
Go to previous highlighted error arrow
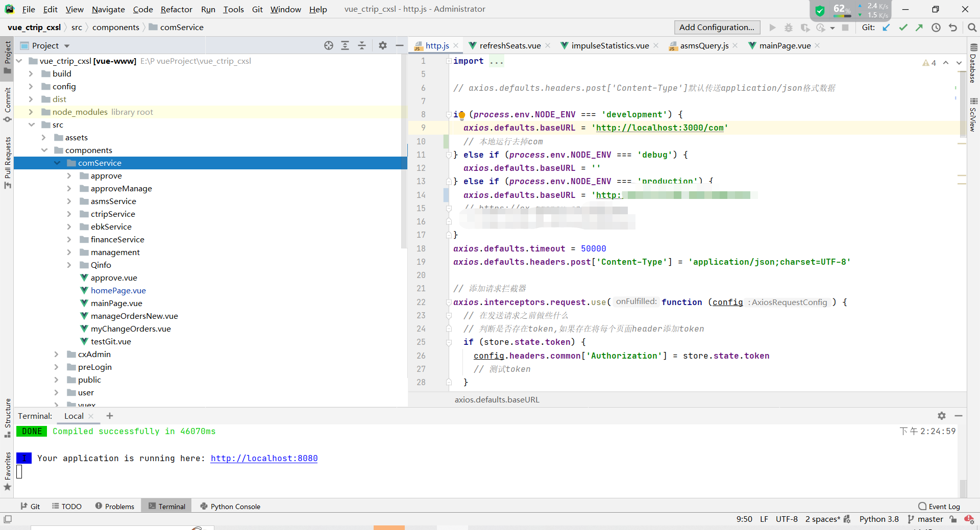(946, 63)
